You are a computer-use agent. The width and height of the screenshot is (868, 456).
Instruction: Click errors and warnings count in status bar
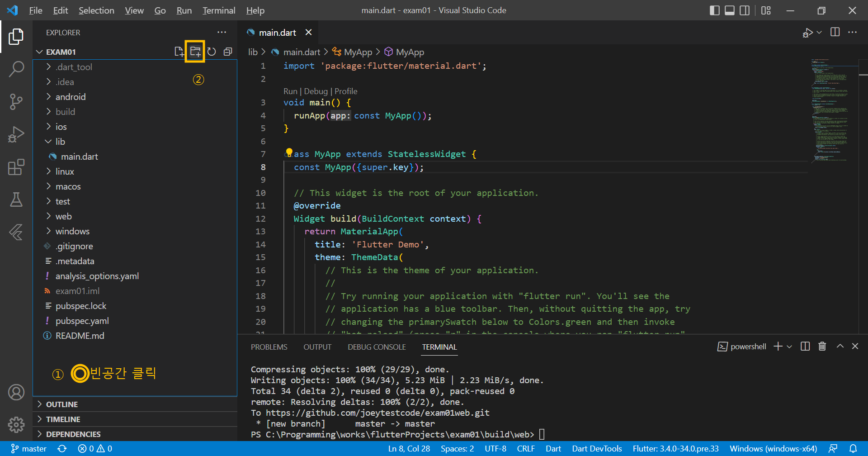(x=95, y=449)
